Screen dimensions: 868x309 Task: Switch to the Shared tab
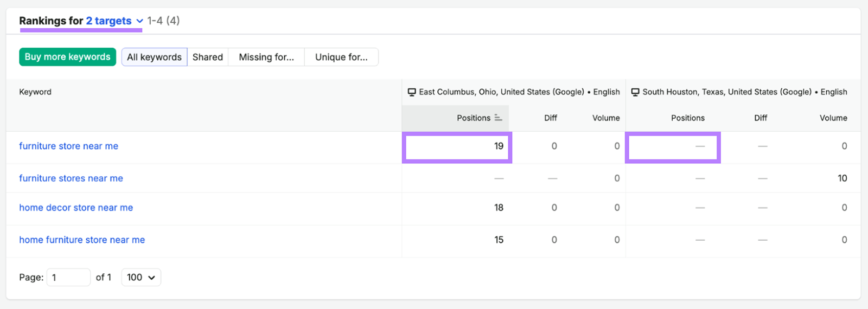coord(208,57)
